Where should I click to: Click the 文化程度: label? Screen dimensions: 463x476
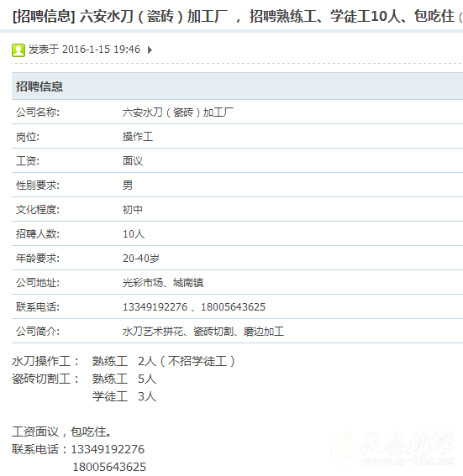(38, 210)
